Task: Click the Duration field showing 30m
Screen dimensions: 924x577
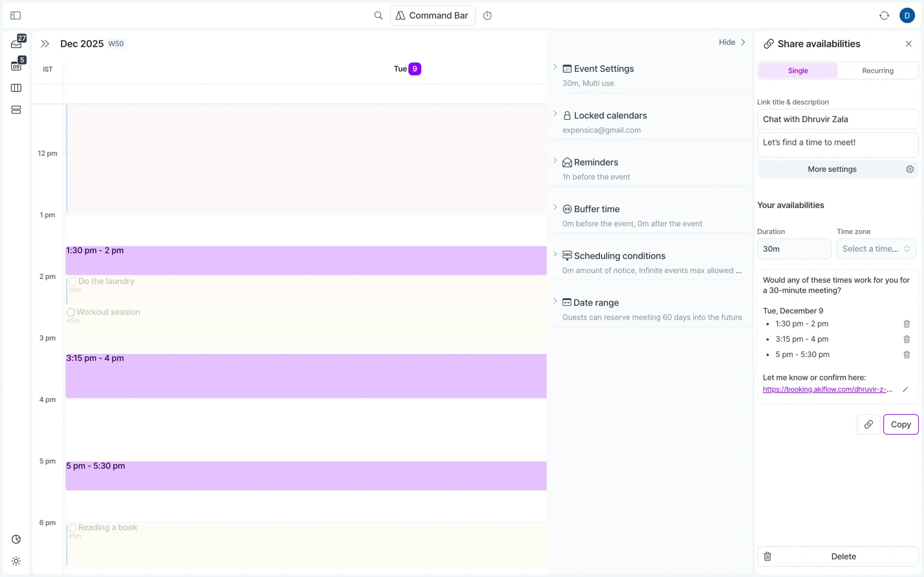Action: pos(794,248)
